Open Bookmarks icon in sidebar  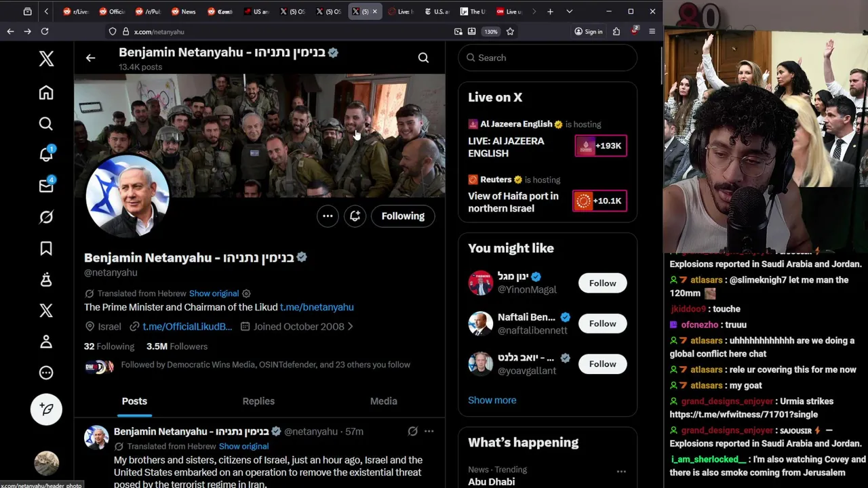tap(46, 249)
